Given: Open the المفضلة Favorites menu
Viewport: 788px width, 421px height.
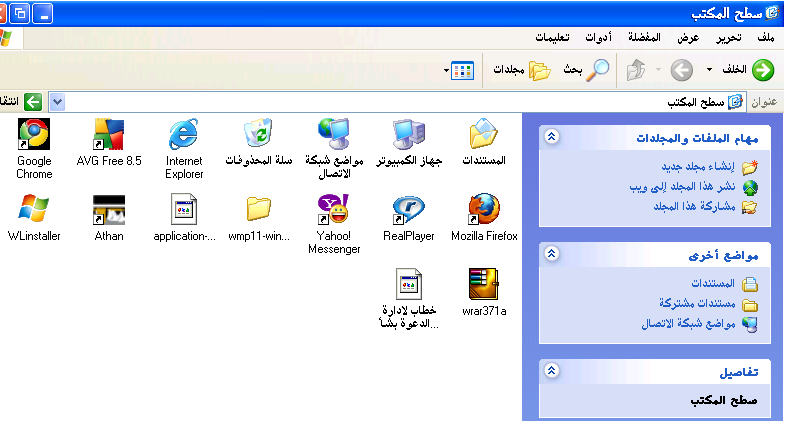Looking at the screenshot, I should pos(644,38).
